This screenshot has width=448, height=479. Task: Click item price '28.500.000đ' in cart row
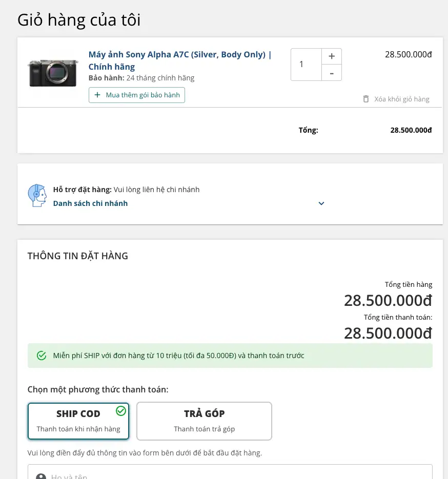(x=408, y=54)
